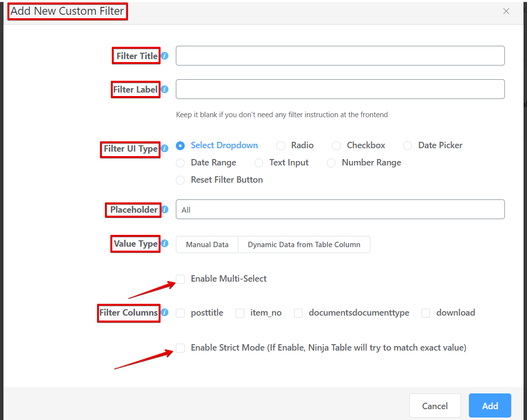Click the Filter Label input field
This screenshot has width=527, height=420.
340,89
